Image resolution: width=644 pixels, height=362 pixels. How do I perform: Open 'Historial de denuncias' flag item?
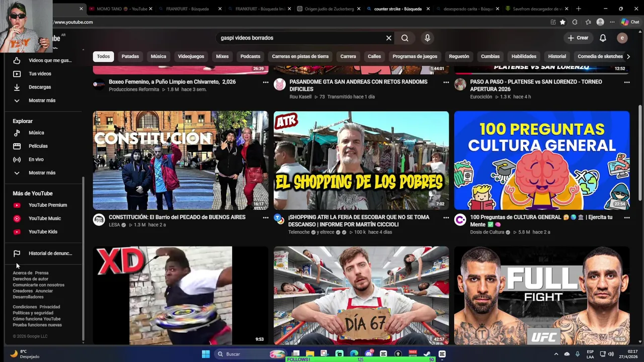pos(44,253)
